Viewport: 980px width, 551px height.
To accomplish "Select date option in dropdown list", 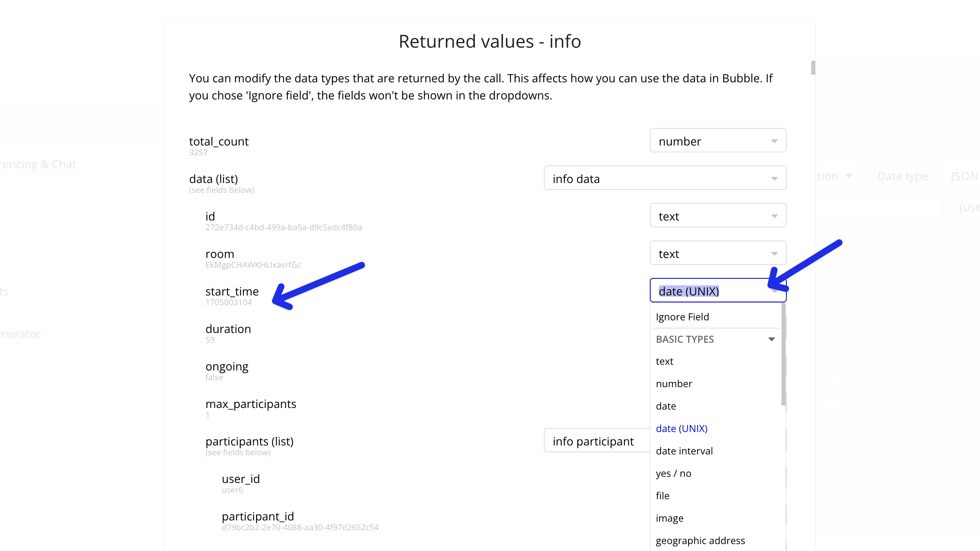I will point(666,406).
